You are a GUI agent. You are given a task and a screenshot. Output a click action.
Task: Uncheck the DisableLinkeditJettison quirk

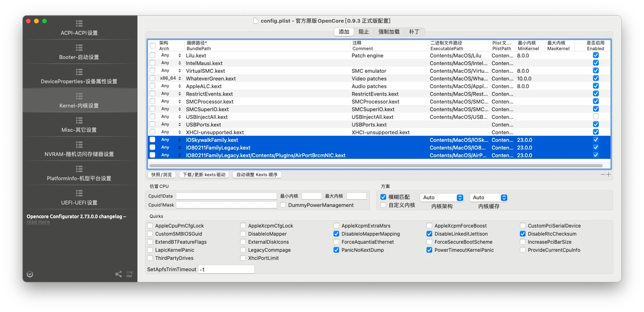click(429, 234)
